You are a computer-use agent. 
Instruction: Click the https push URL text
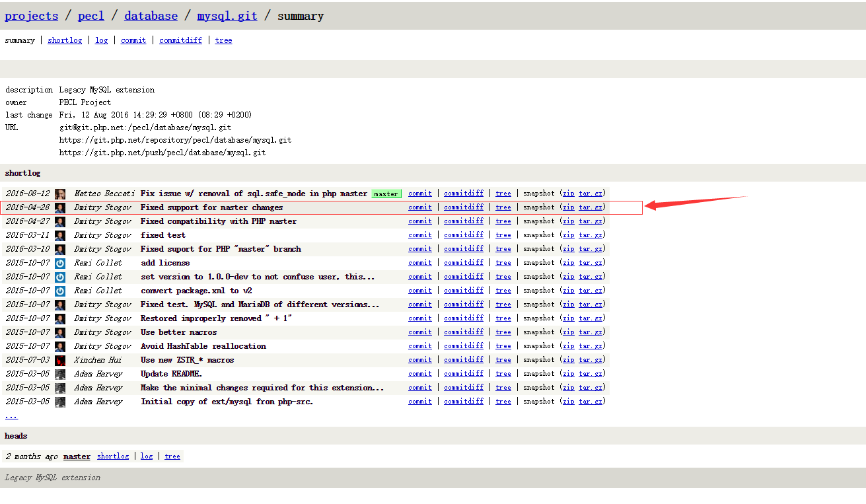162,153
